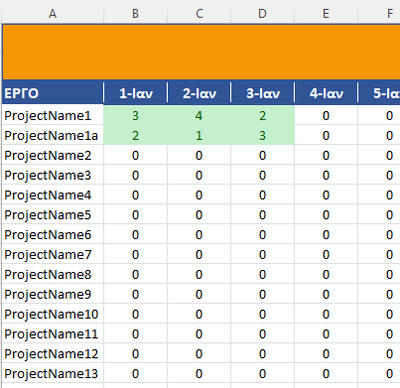
Task: Select column D header
Action: (x=263, y=14)
